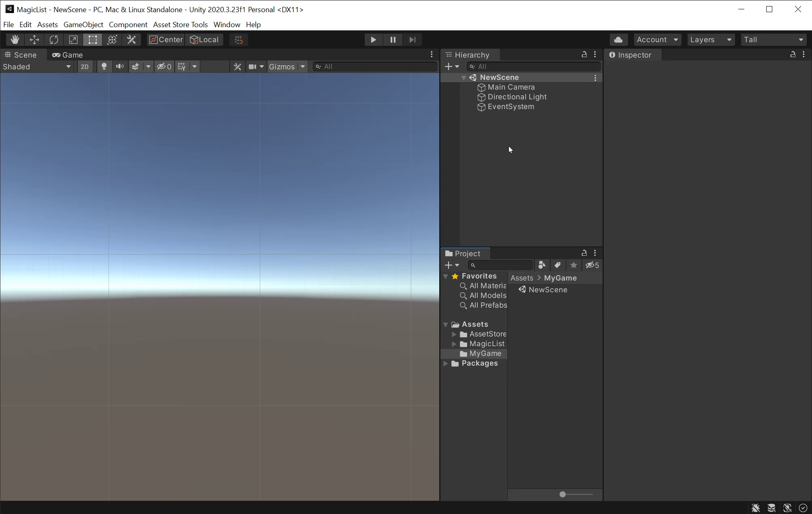Select EventSystem object

tap(511, 107)
